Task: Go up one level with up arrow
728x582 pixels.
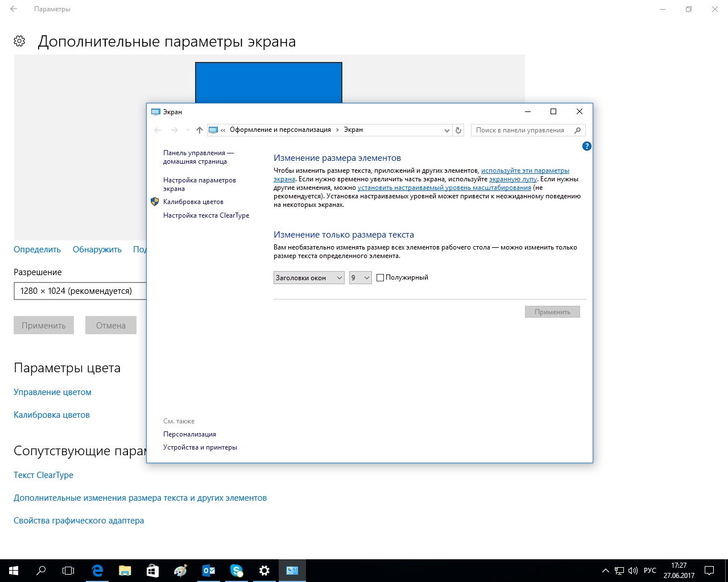Action: coord(199,130)
